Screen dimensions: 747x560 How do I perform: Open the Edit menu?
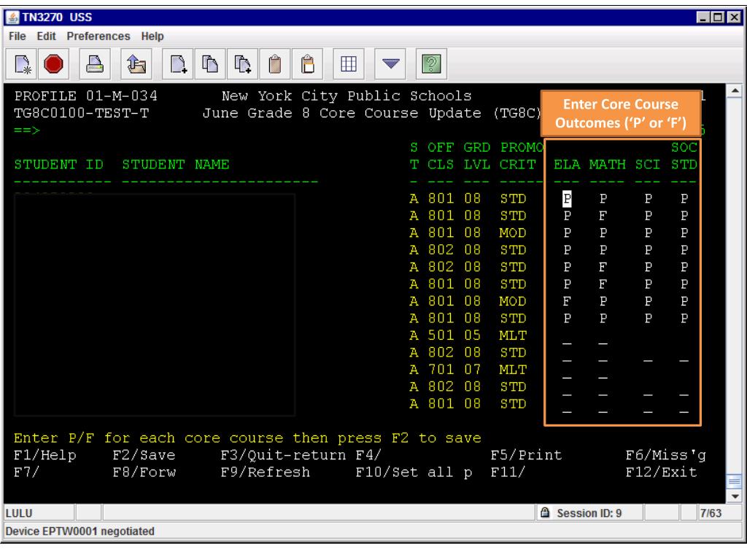pyautogui.click(x=46, y=36)
